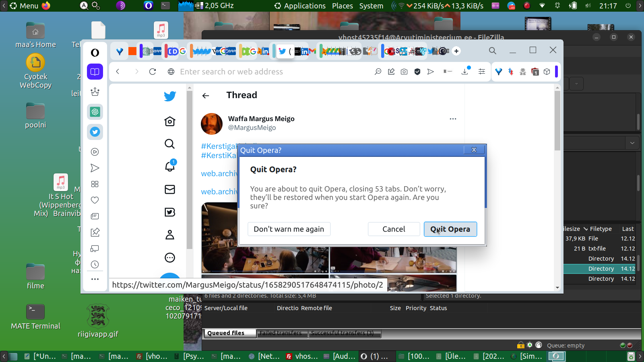Open MATE Terminal desktop icon
Screen dimensions: 644x362
coord(35,317)
